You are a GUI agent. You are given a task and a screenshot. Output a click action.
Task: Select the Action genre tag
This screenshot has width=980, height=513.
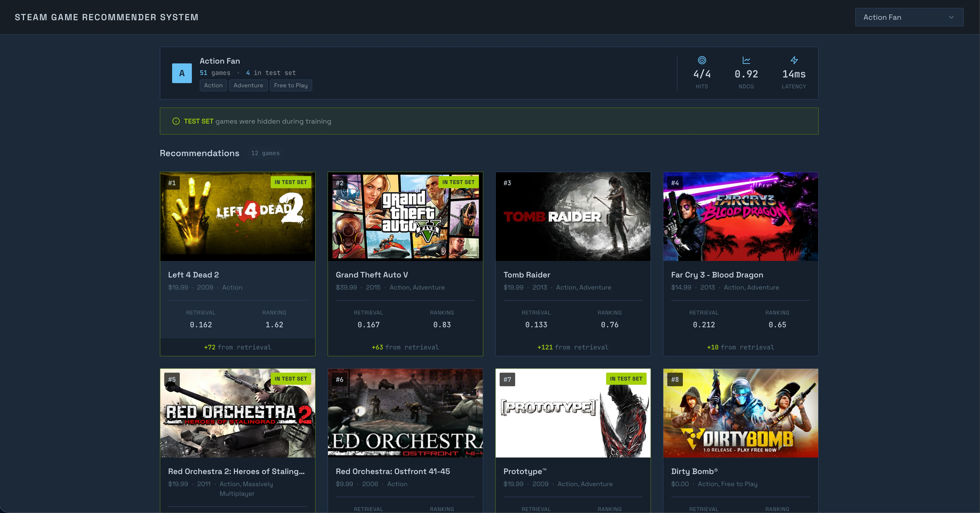[x=213, y=85]
